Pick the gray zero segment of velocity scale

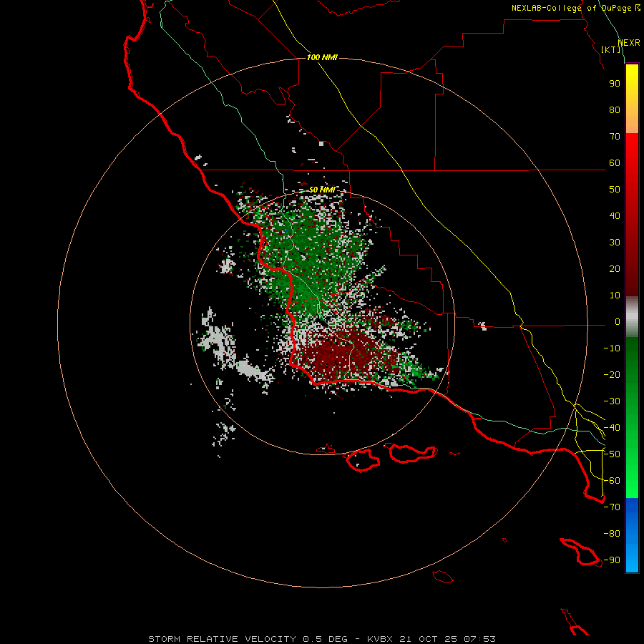click(x=632, y=317)
